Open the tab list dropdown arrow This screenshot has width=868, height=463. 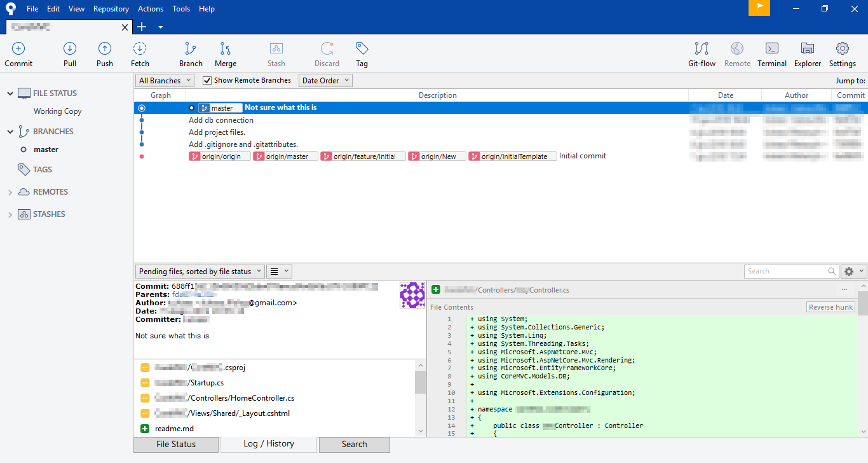pos(161,27)
